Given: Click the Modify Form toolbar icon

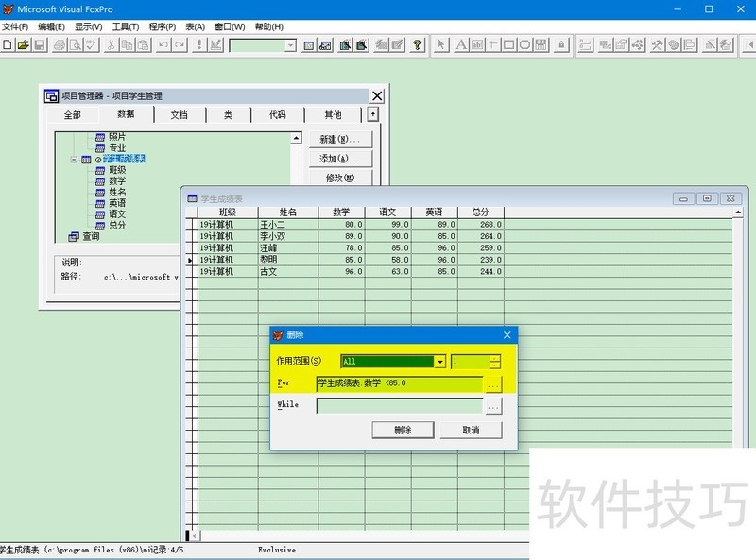Looking at the screenshot, I should tap(216, 44).
